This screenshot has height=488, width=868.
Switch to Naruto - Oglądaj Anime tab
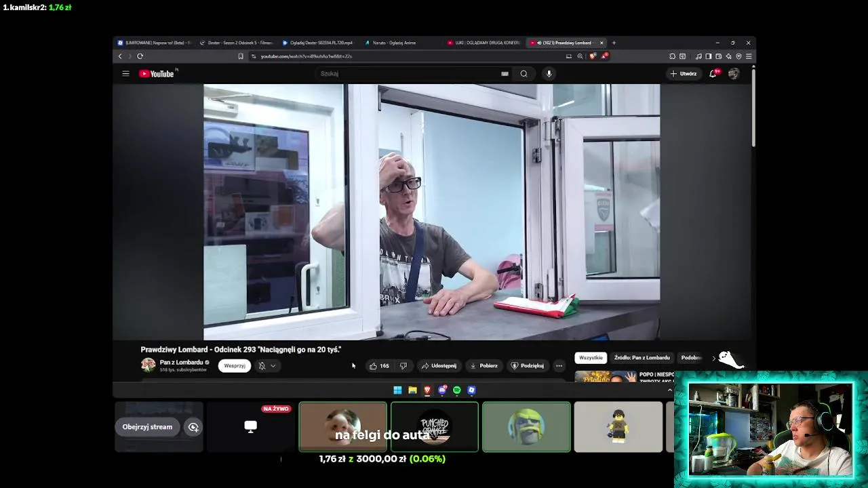coord(401,43)
